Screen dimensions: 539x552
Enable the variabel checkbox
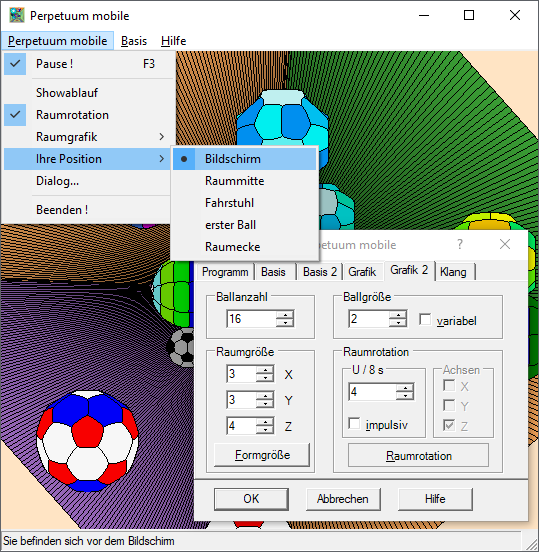[425, 320]
